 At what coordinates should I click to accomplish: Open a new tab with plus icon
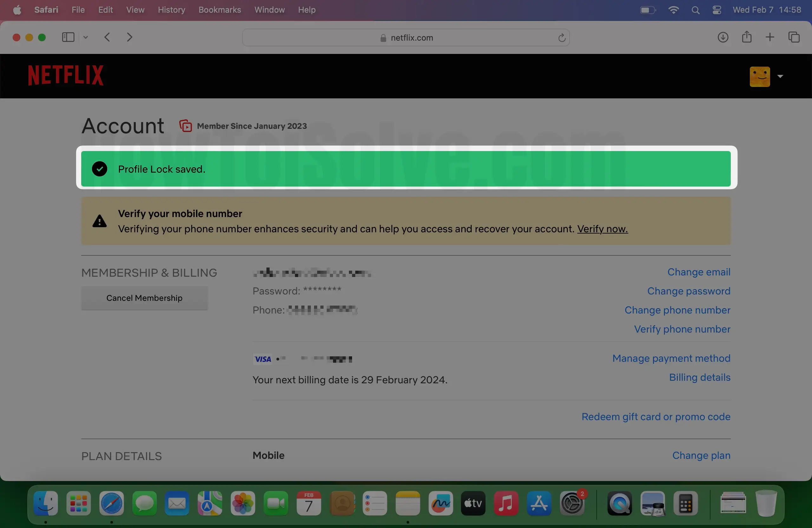pyautogui.click(x=770, y=37)
